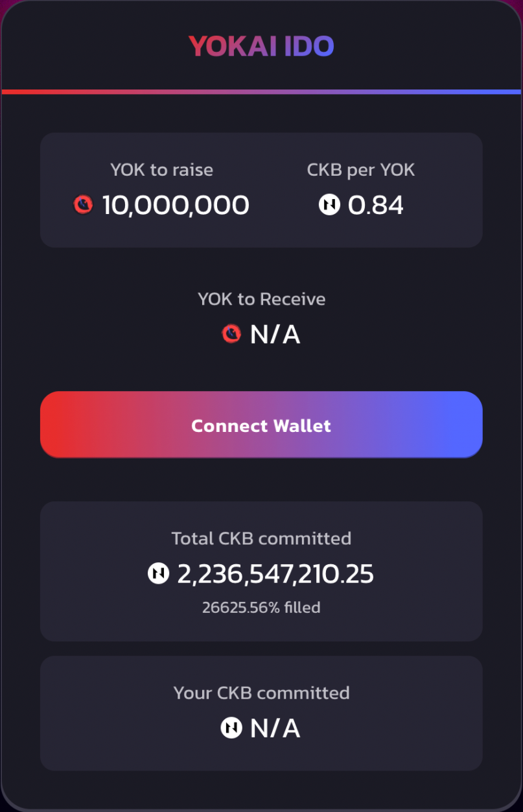The image size is (523, 812).
Task: Click the CKB icon under Your CKB committed
Action: [231, 728]
